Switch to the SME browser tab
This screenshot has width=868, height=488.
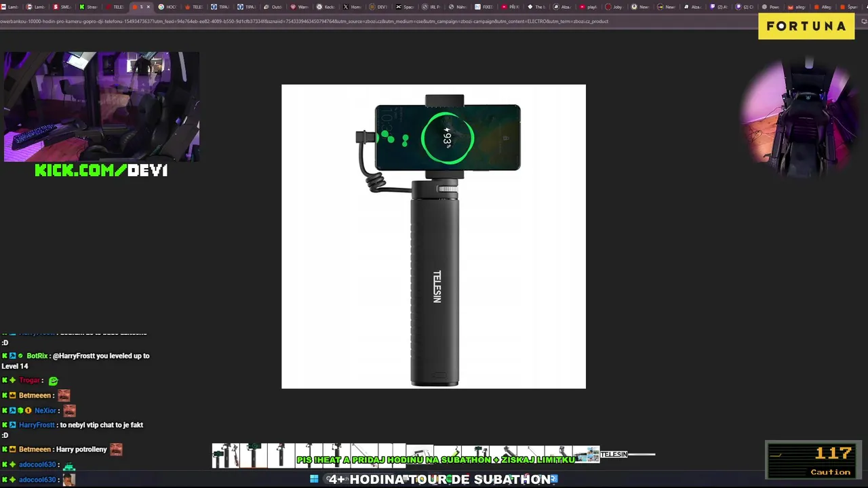[62, 7]
